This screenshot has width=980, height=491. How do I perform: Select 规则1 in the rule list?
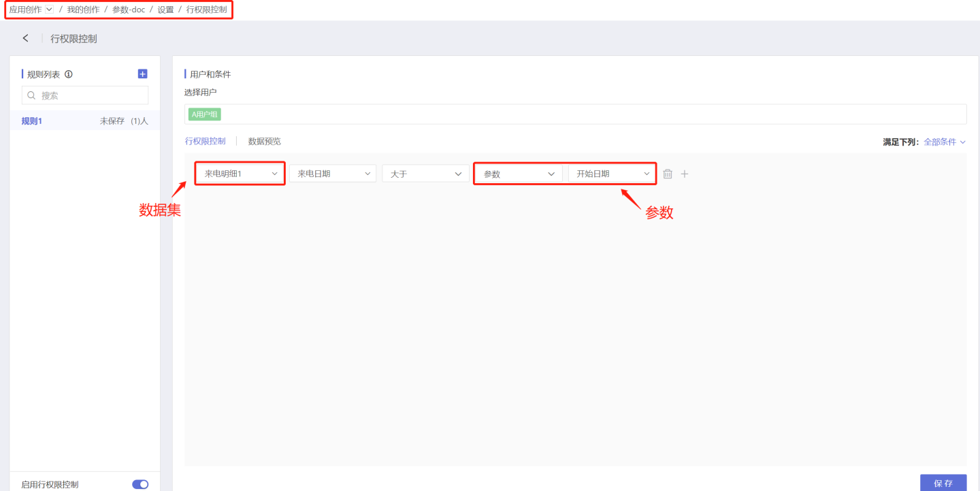32,121
